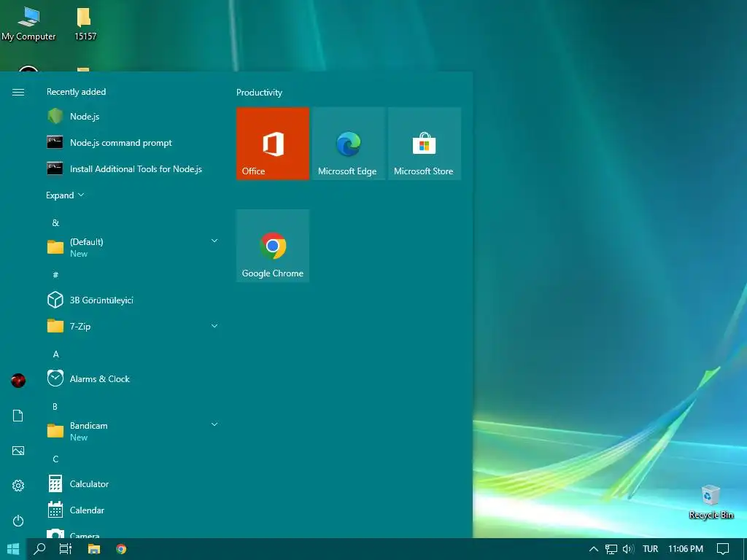Expand the Recently added list
The height and width of the screenshot is (560, 747).
click(x=65, y=195)
